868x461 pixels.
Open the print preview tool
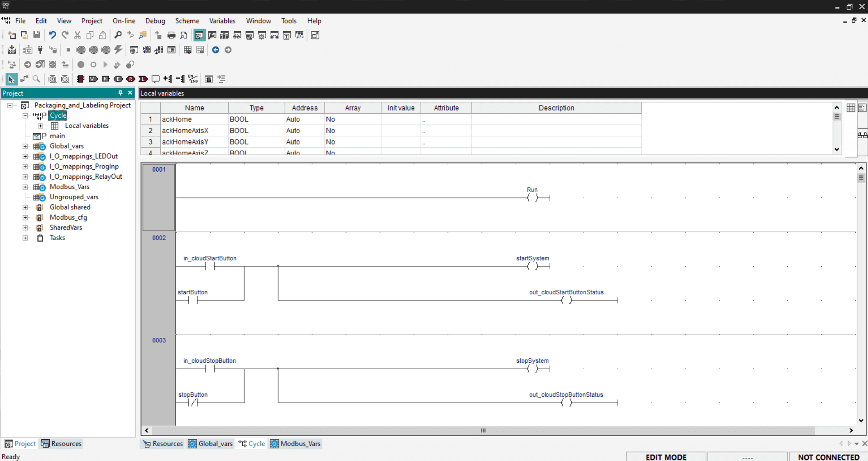(184, 35)
